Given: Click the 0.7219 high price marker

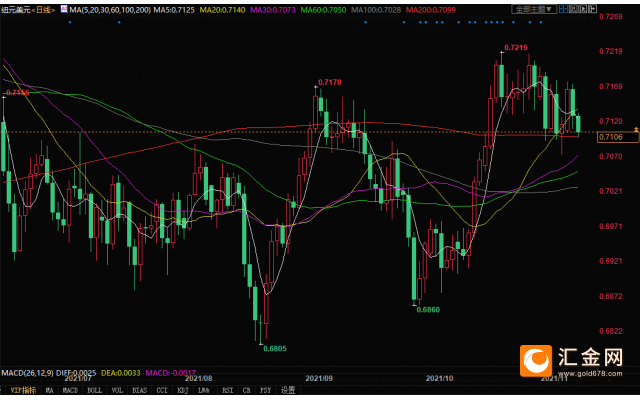Looking at the screenshot, I should (x=516, y=48).
